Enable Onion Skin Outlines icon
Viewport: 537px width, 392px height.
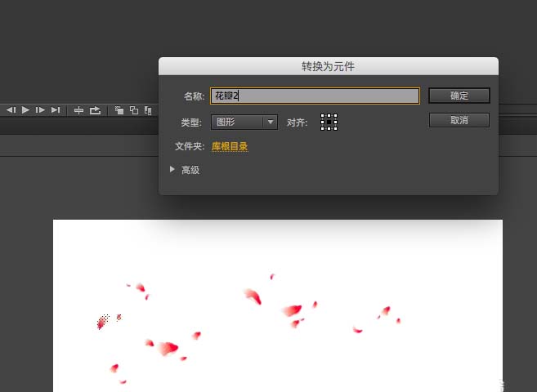tap(134, 110)
